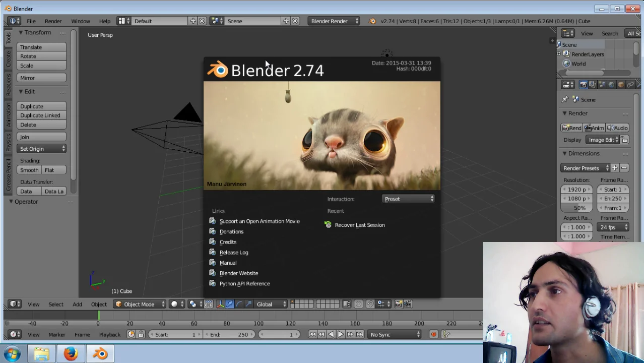Open the timeline editor type icon

coord(14,334)
